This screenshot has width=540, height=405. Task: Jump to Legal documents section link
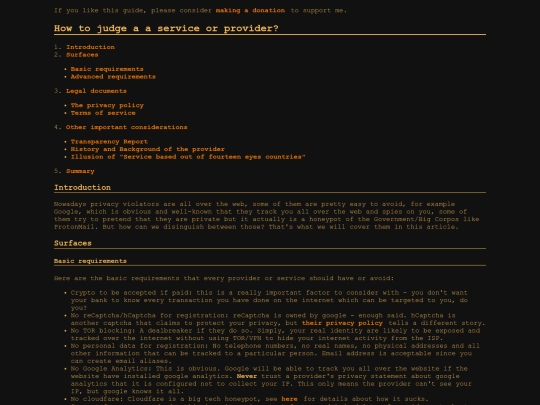pos(96,91)
